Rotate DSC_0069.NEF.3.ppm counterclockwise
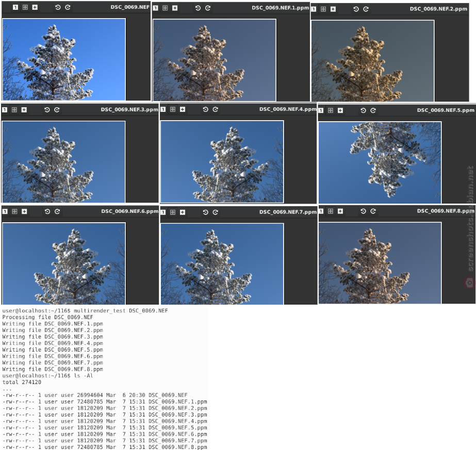 (x=47, y=110)
